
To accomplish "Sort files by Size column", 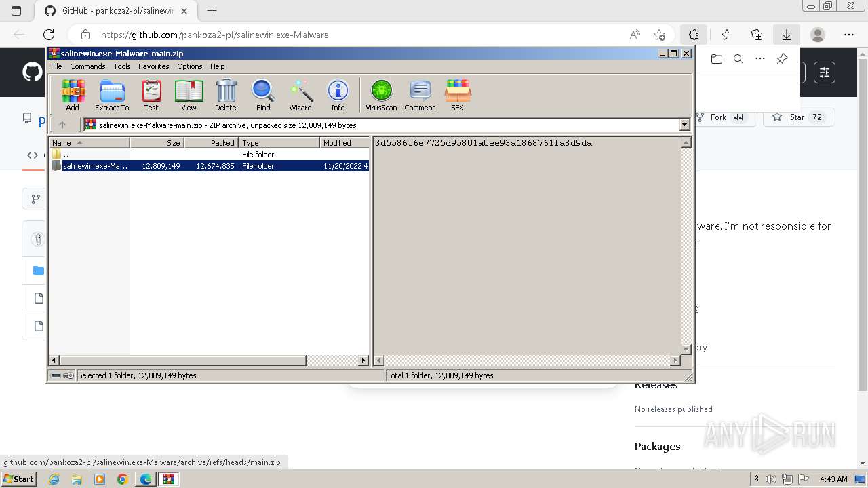I will 157,143.
